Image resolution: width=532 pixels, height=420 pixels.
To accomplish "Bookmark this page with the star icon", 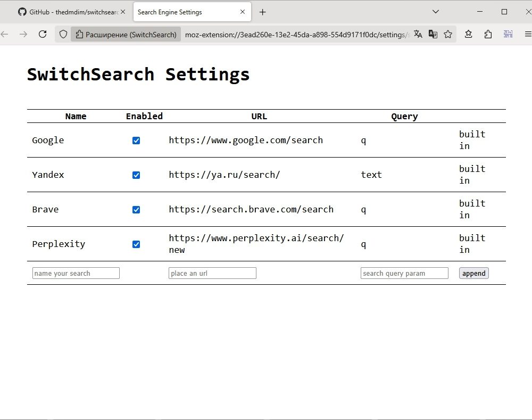I will pos(448,34).
